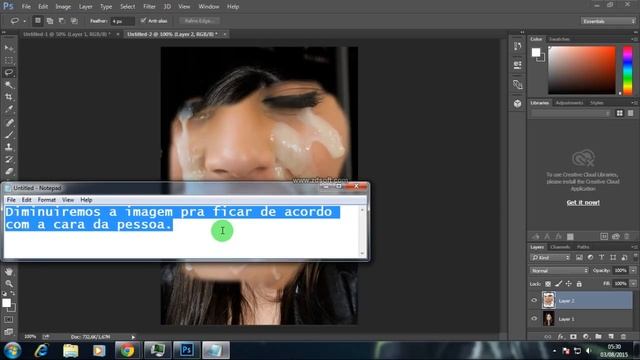
Task: Toggle lock image pixels brush icon
Action: tap(558, 284)
